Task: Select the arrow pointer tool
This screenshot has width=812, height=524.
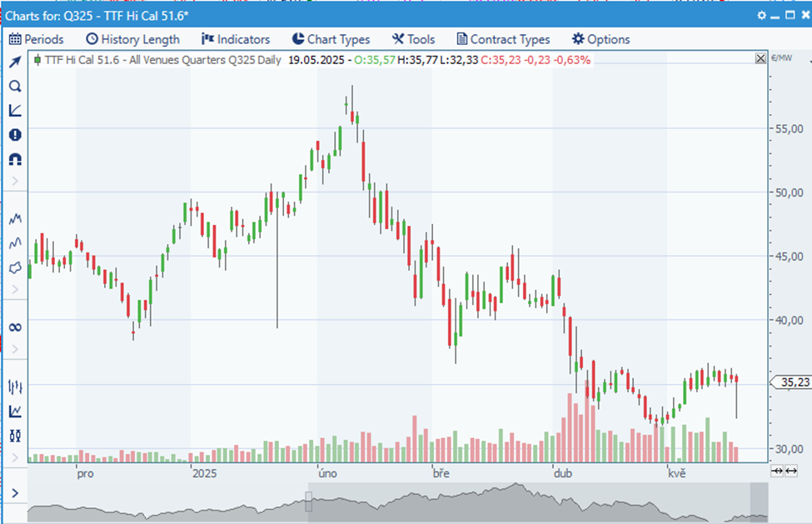Action: pyautogui.click(x=15, y=62)
